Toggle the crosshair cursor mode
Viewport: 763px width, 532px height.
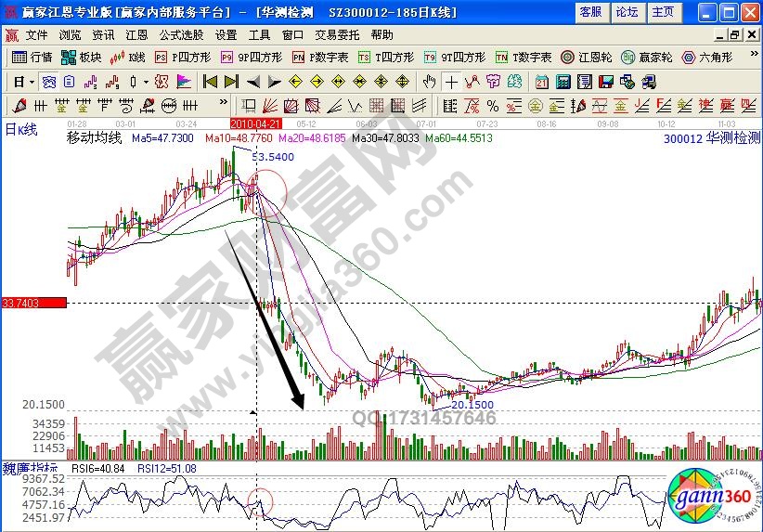click(452, 81)
